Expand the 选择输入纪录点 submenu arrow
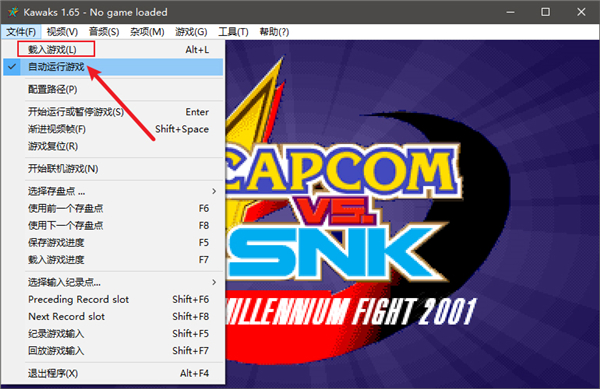Viewport: 600px width, 389px height. 214,282
